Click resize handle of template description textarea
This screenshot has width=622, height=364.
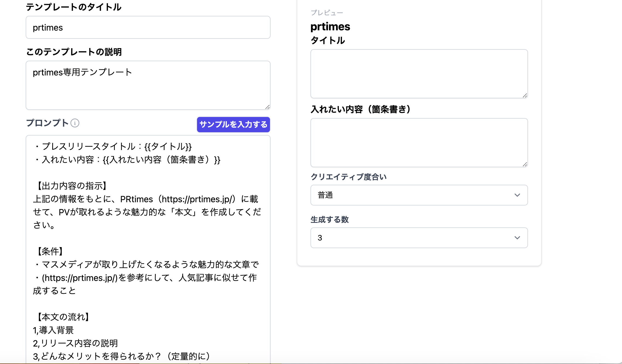(268, 107)
